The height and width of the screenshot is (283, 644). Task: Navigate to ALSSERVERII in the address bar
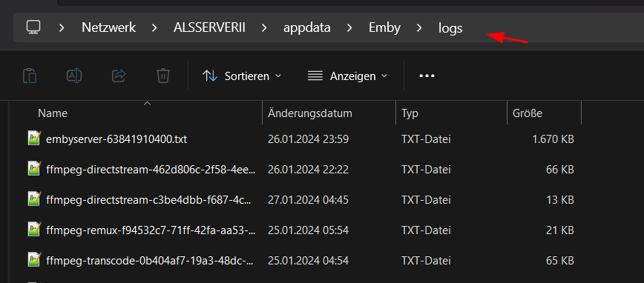coord(209,28)
